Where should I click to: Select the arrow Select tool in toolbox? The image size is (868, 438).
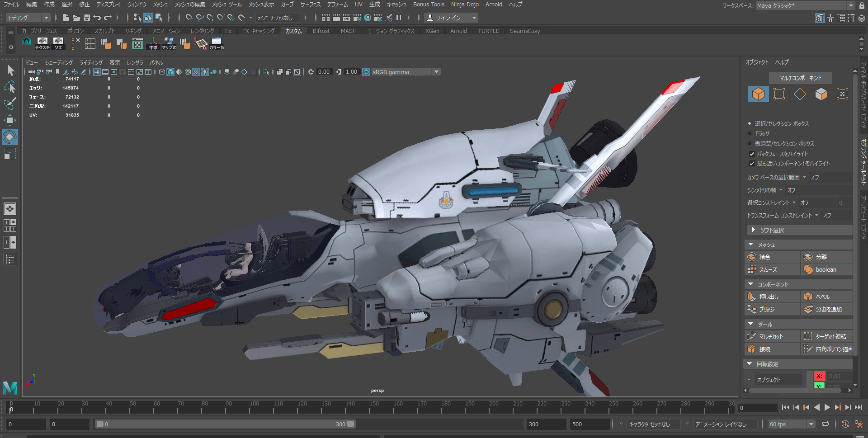pos(10,71)
